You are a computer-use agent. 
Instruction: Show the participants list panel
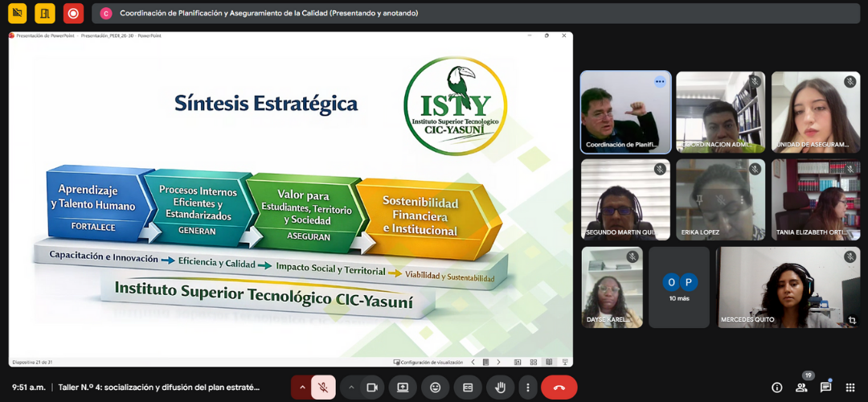click(x=801, y=387)
